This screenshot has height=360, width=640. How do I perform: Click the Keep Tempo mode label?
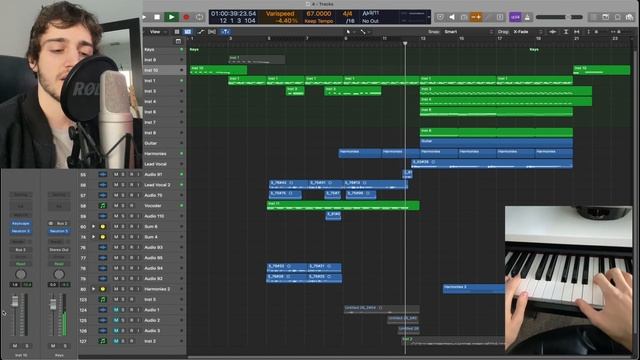point(320,21)
